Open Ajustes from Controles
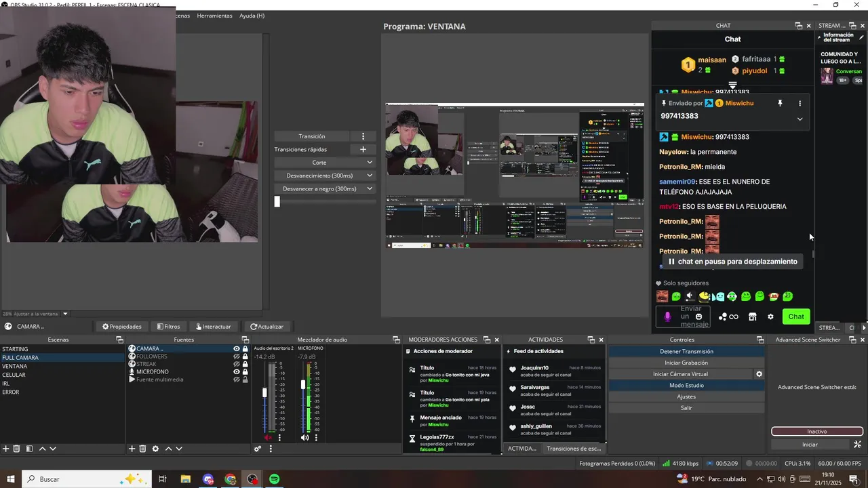This screenshot has height=488, width=868. coord(686,396)
